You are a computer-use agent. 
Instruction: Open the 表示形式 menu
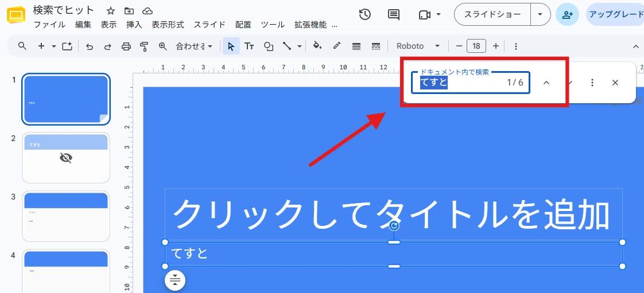[168, 25]
